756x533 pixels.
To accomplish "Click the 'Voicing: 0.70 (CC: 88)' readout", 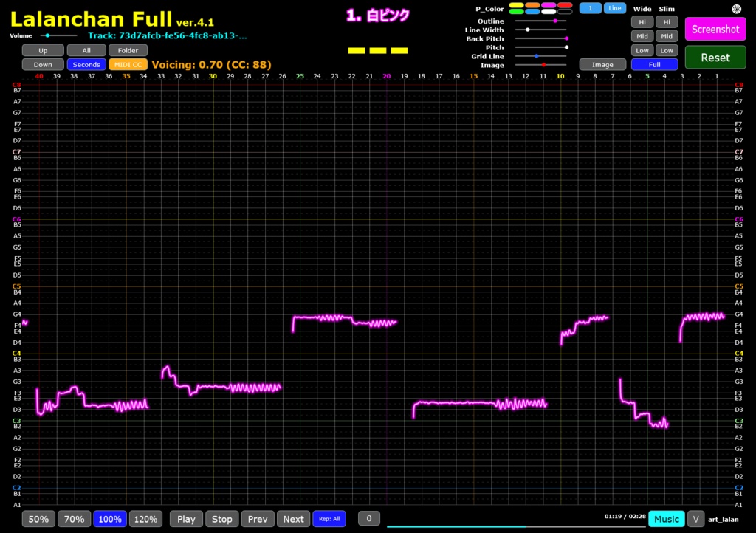I will pyautogui.click(x=211, y=64).
